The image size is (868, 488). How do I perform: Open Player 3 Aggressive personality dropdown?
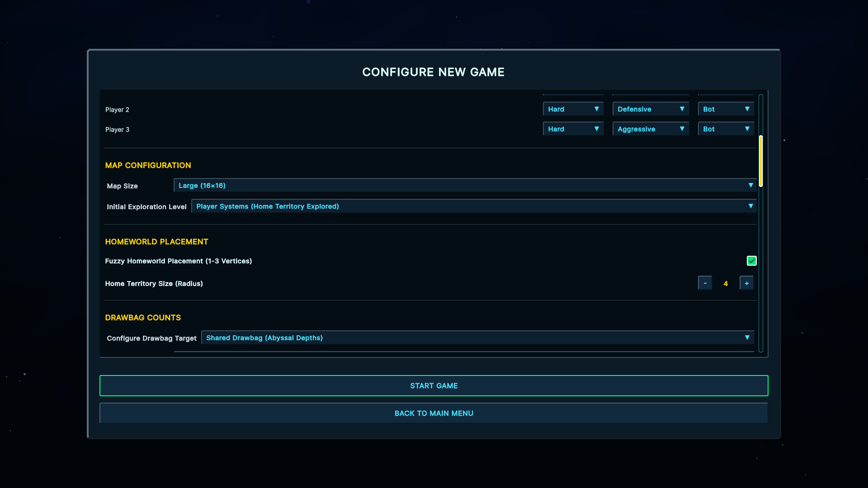click(651, 129)
